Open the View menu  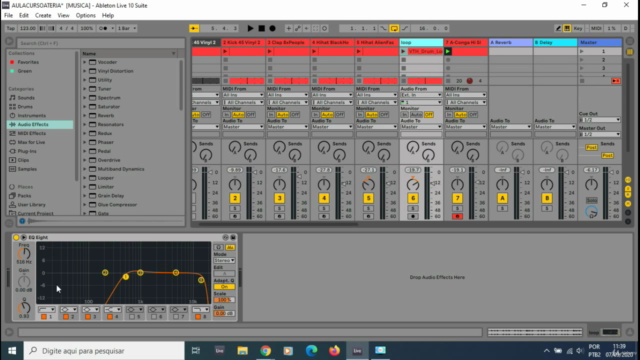pyautogui.click(x=63, y=16)
